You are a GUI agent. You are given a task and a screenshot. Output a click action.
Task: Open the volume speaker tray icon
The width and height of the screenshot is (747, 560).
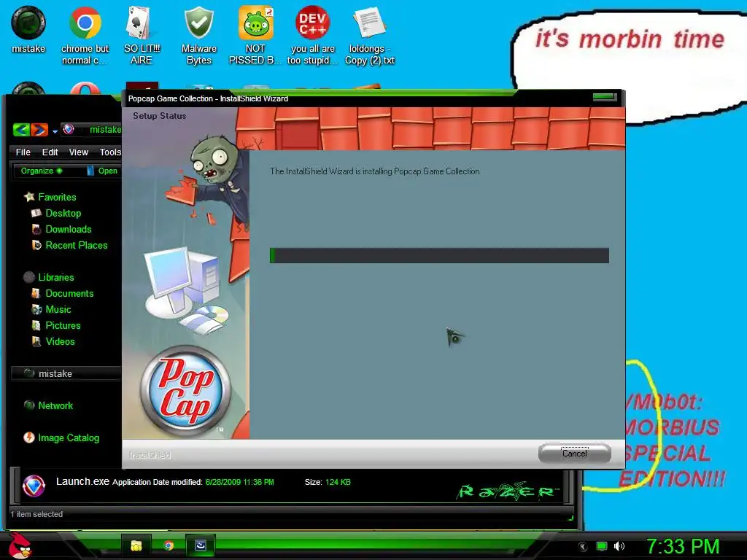click(x=619, y=546)
